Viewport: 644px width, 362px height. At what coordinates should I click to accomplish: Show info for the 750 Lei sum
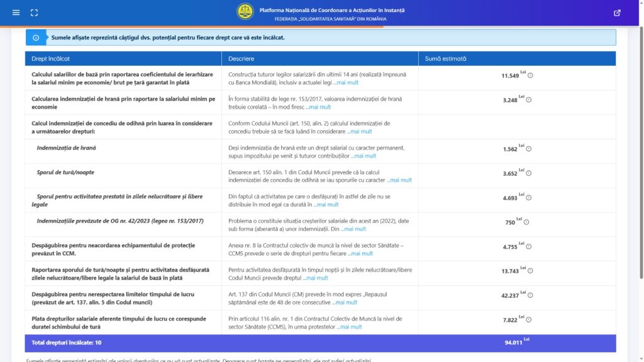pos(526,222)
